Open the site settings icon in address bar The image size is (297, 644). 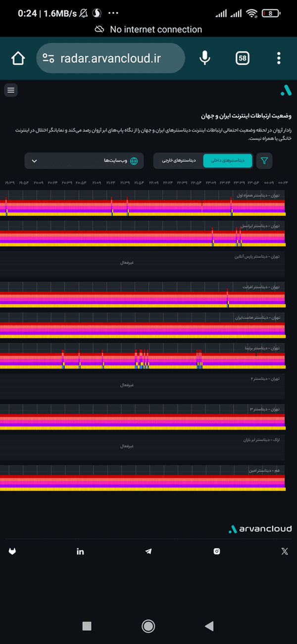48,58
